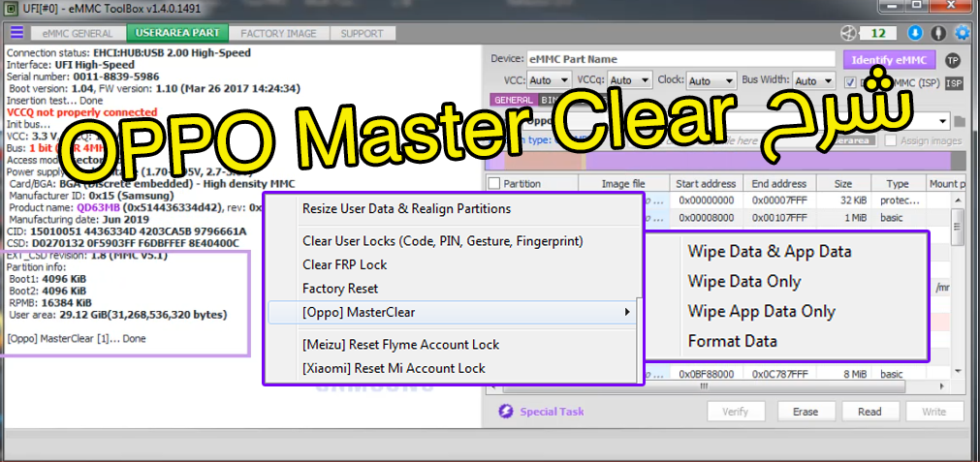
Task: Click the 0x00107FFF end address cell
Action: pos(778,218)
